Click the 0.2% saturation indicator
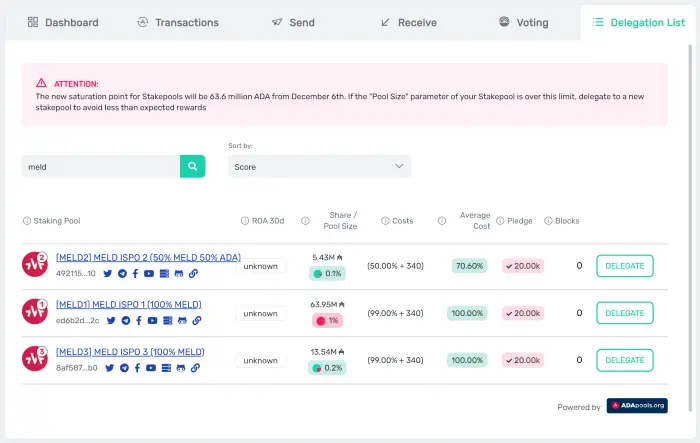The image size is (700, 443). pos(327,368)
